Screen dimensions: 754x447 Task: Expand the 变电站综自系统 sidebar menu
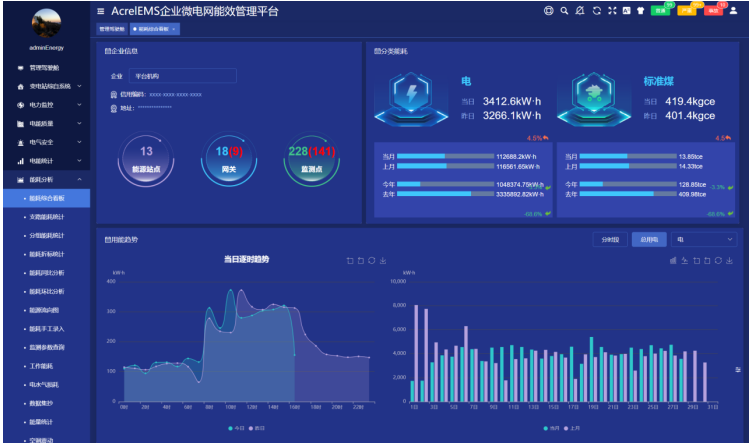point(47,87)
